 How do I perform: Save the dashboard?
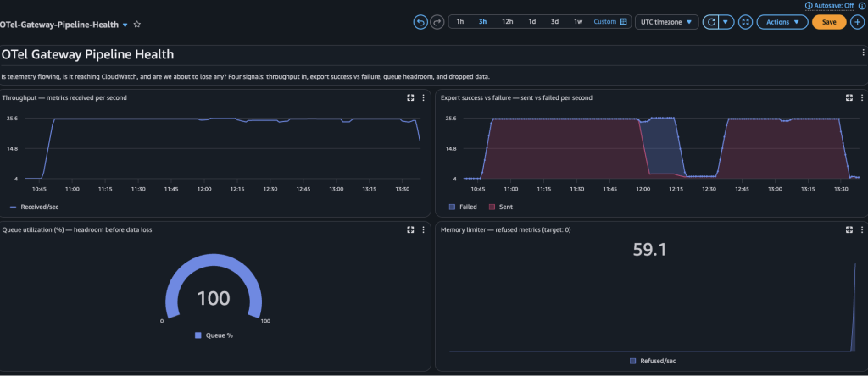[829, 22]
